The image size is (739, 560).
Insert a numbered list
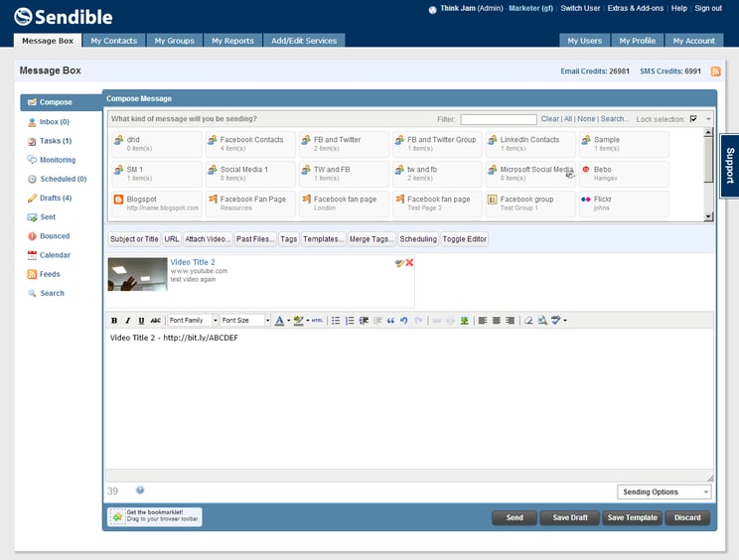tap(350, 321)
